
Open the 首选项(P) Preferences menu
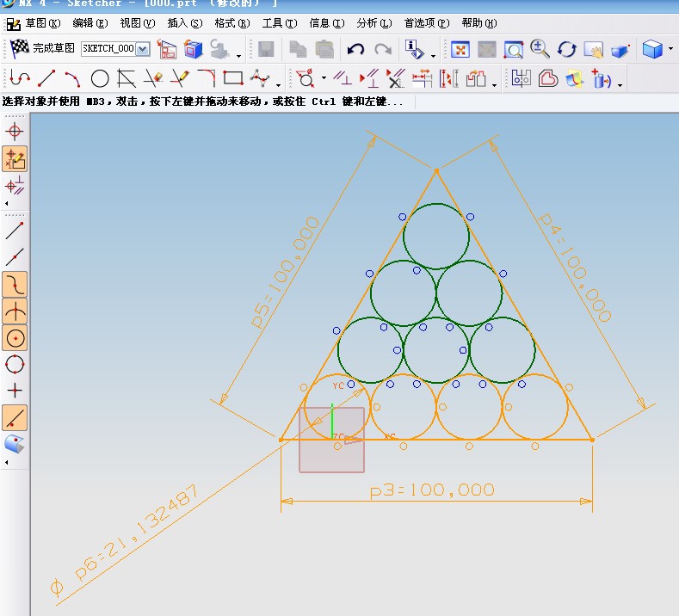(x=427, y=23)
